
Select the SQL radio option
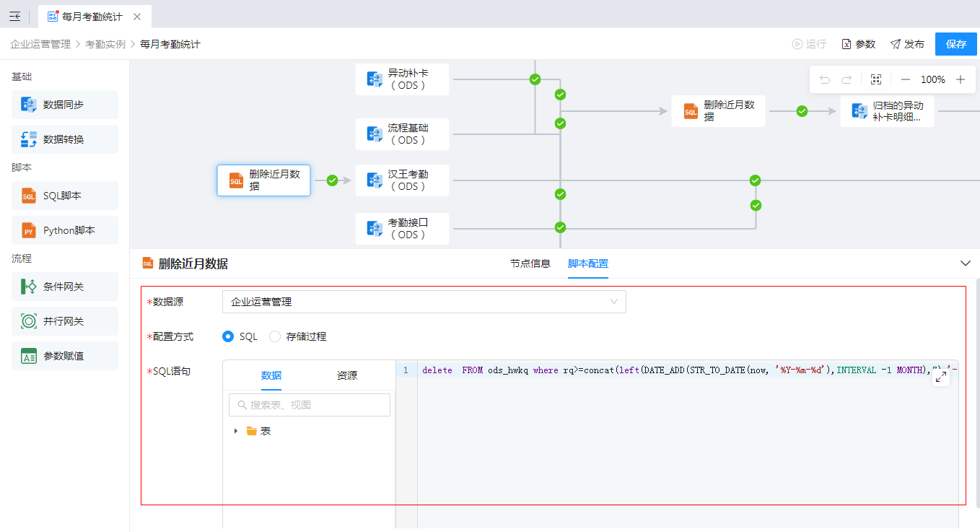coord(228,336)
